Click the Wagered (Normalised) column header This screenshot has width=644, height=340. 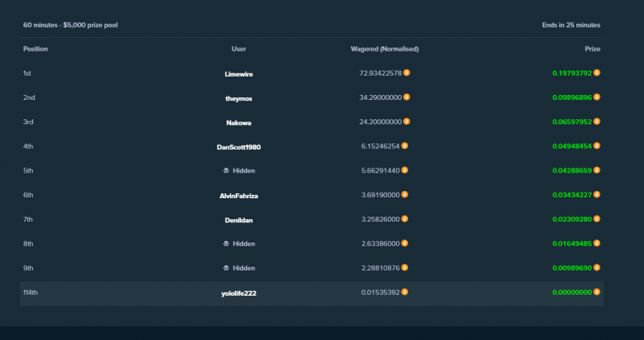(x=385, y=48)
